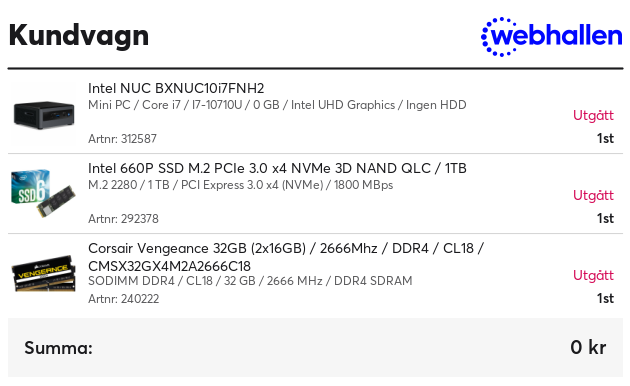Open the Intel 660P SSD M.2 title link

tap(277, 168)
